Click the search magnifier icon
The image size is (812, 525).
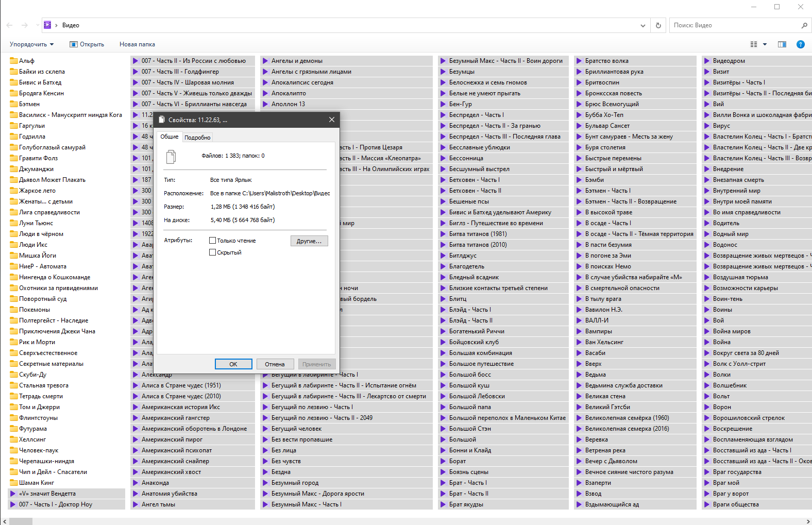click(x=804, y=25)
